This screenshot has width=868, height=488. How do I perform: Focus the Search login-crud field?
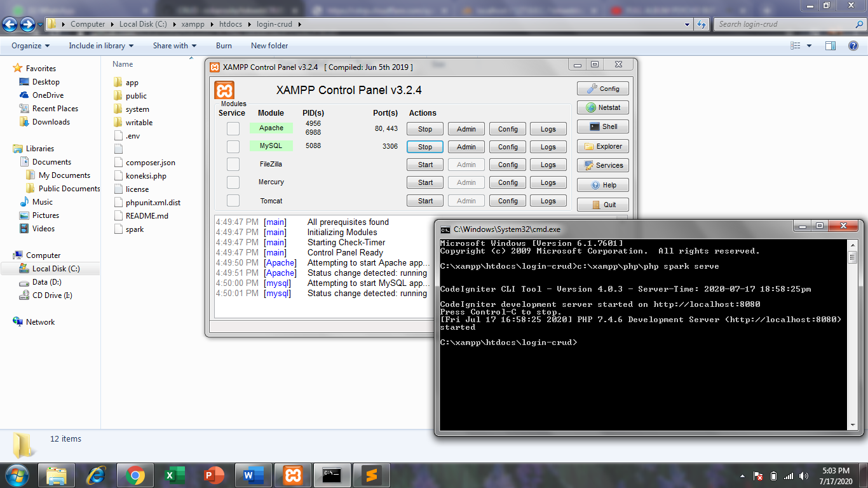coord(789,24)
